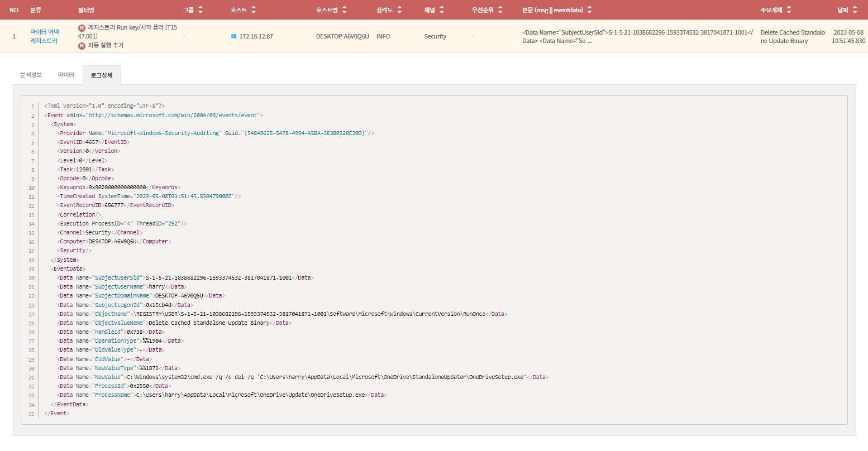Click the Windows icon beside 172.16.12.87
The image size is (868, 451).
[233, 36]
